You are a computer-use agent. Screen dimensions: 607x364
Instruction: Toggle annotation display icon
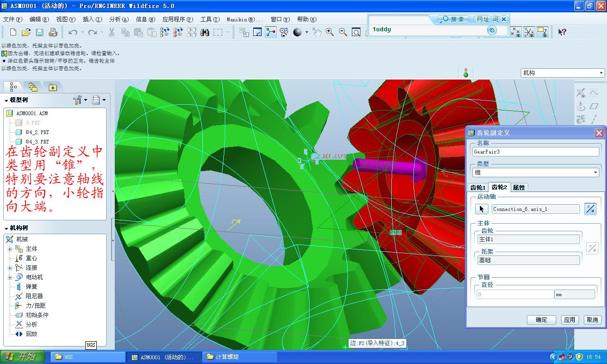pos(542,32)
